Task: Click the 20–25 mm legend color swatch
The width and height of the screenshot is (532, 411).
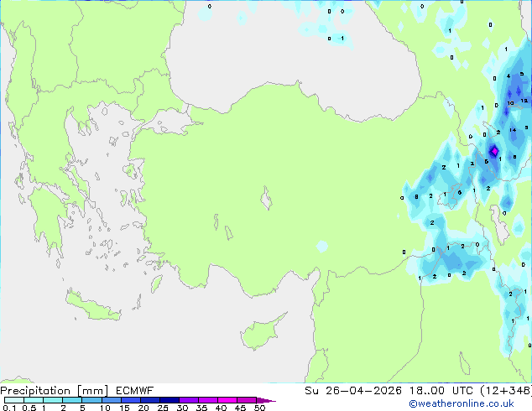Action: click(150, 400)
